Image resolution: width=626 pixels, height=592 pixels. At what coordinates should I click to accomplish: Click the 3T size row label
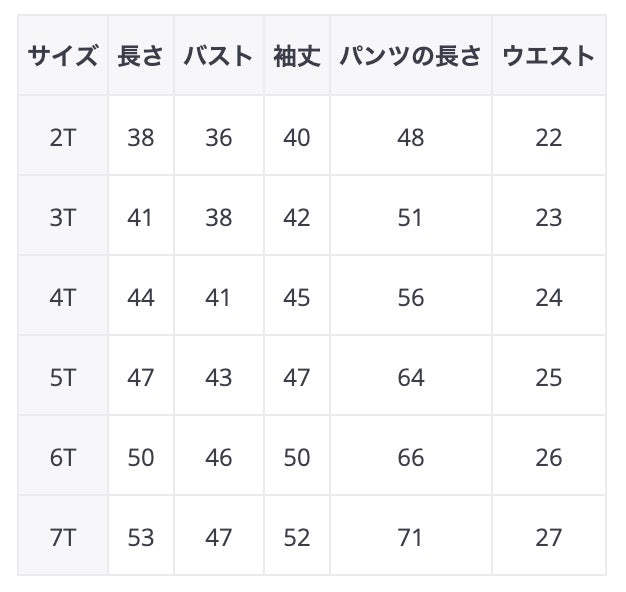[63, 217]
